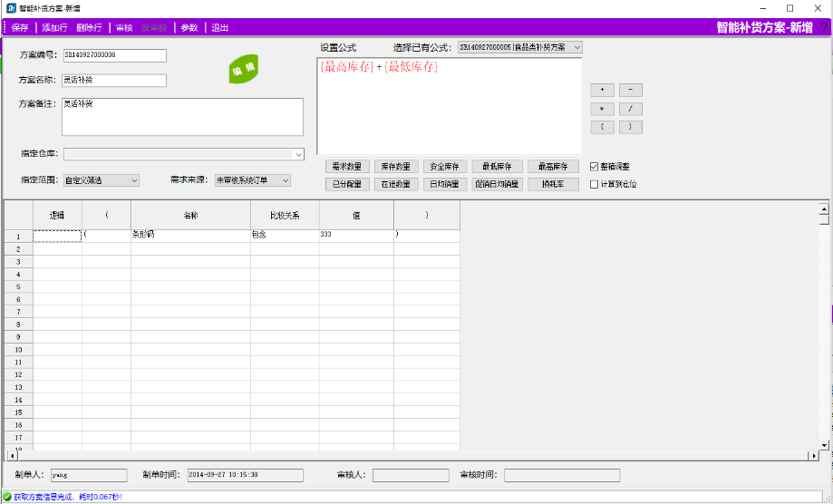833x504 pixels.
Task: Insert the divide (/) operator
Action: point(630,109)
